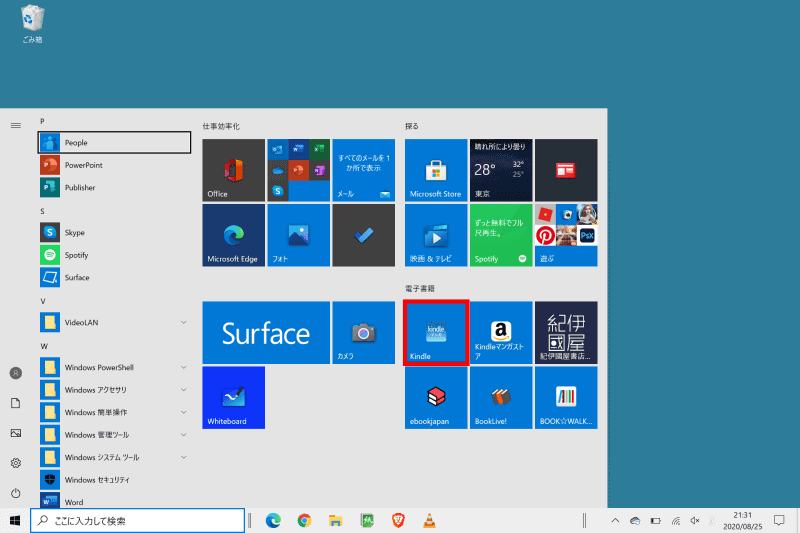
Task: Click the taskbar search box
Action: pos(138,521)
